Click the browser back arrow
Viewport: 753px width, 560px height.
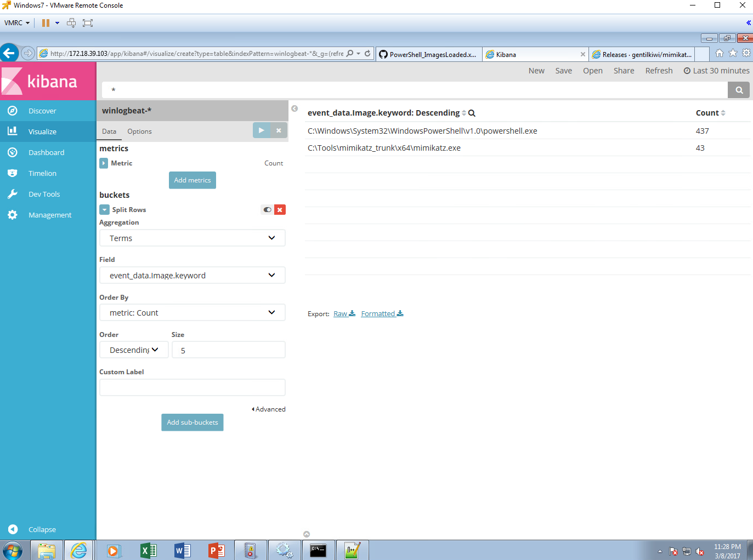coord(9,53)
